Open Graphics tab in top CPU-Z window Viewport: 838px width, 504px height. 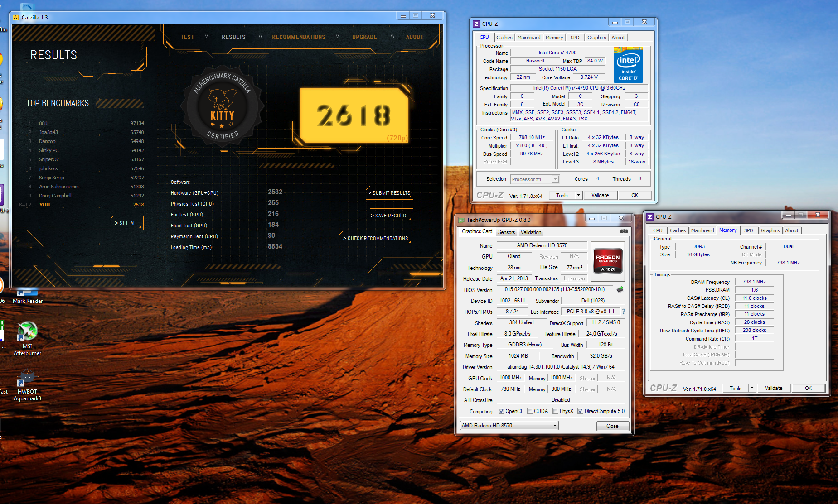pos(596,38)
